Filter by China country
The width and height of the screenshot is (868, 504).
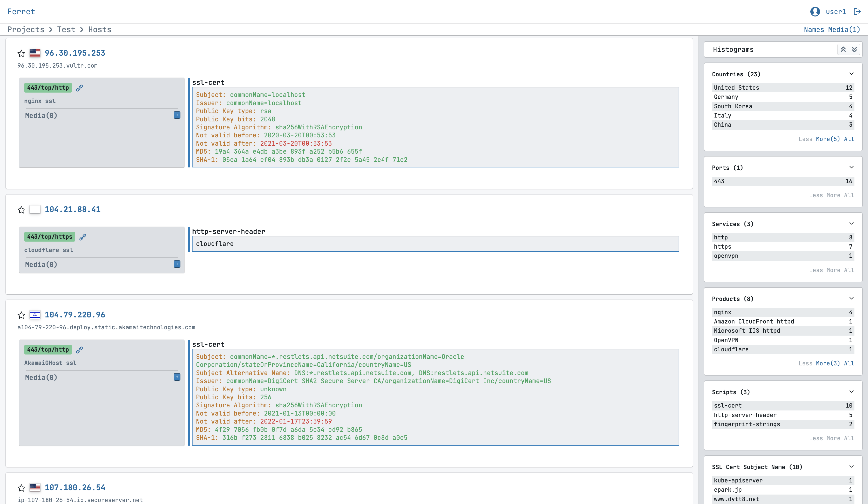tap(783, 125)
